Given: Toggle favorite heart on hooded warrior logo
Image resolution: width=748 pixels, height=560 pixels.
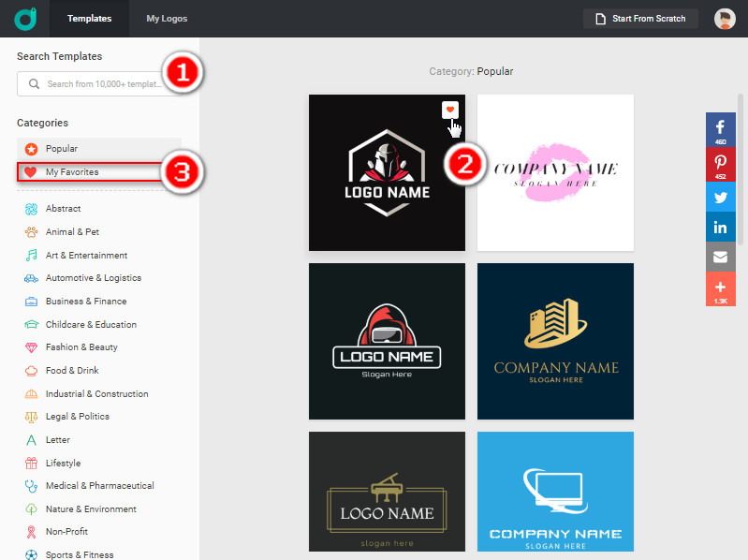Looking at the screenshot, I should (x=450, y=111).
